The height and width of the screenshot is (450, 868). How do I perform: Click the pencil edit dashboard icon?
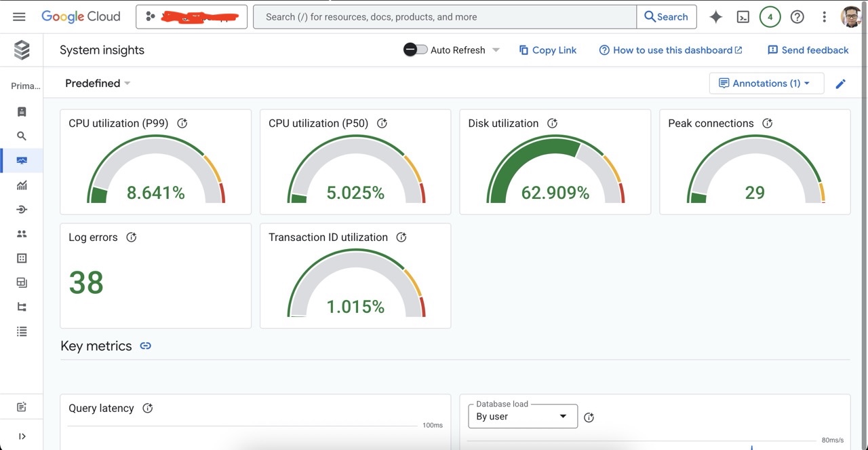[840, 83]
